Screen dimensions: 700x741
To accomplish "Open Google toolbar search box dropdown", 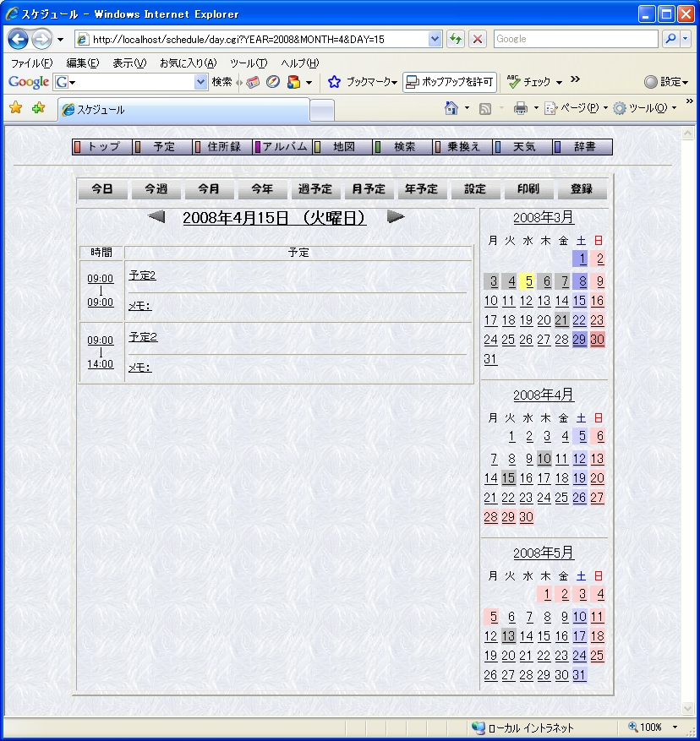I will (x=201, y=82).
